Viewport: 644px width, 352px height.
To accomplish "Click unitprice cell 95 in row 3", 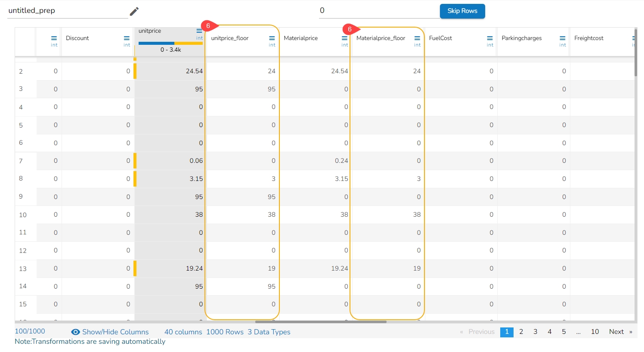I will (x=170, y=89).
